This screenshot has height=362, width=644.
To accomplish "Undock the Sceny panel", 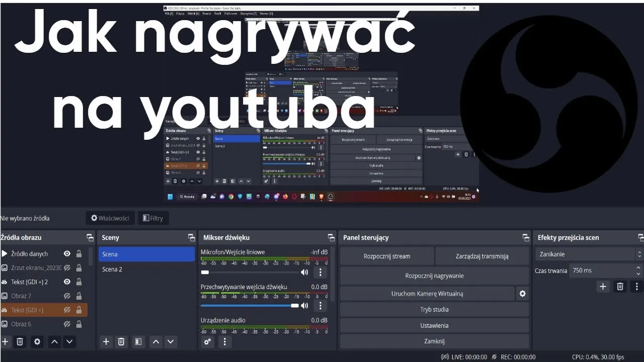I will (191, 237).
